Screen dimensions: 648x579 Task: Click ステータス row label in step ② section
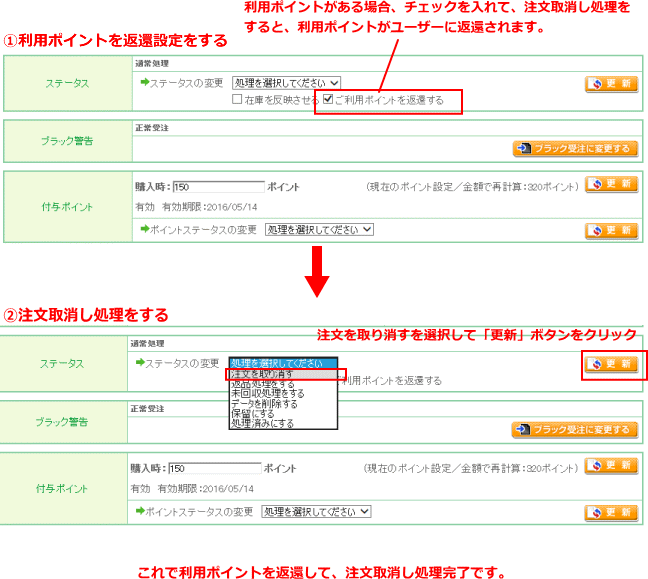[62, 364]
